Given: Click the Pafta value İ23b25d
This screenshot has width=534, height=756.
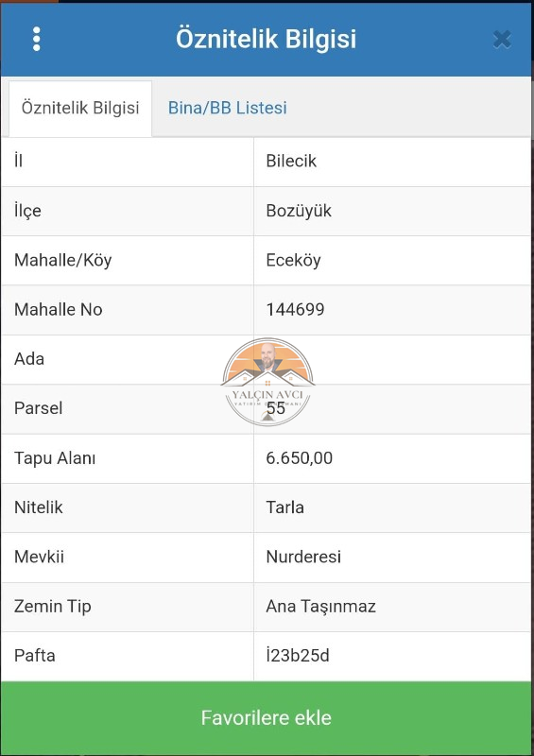Looking at the screenshot, I should click(x=298, y=656).
